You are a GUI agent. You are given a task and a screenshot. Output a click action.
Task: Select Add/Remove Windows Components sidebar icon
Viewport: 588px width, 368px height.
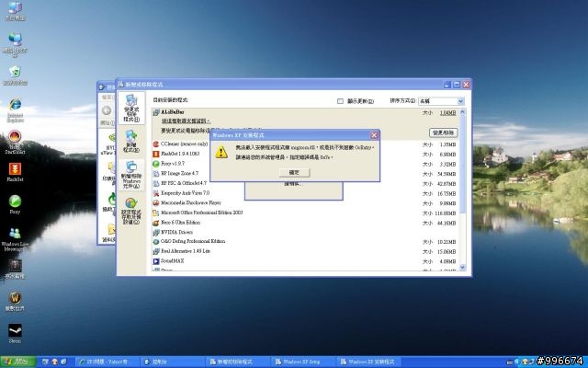pos(131,175)
